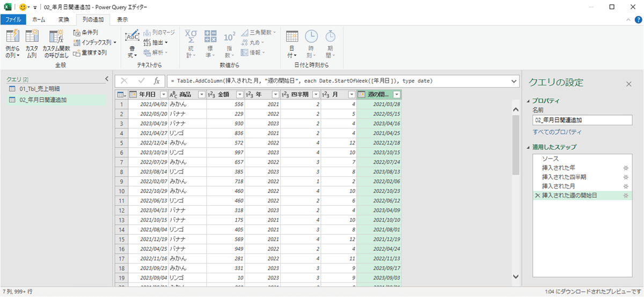Open the 抽出 extract dropdown
The image size is (644, 297).
coord(156,42)
